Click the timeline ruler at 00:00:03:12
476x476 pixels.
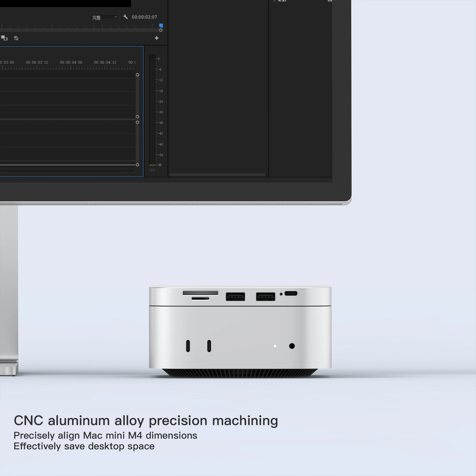tap(37, 62)
